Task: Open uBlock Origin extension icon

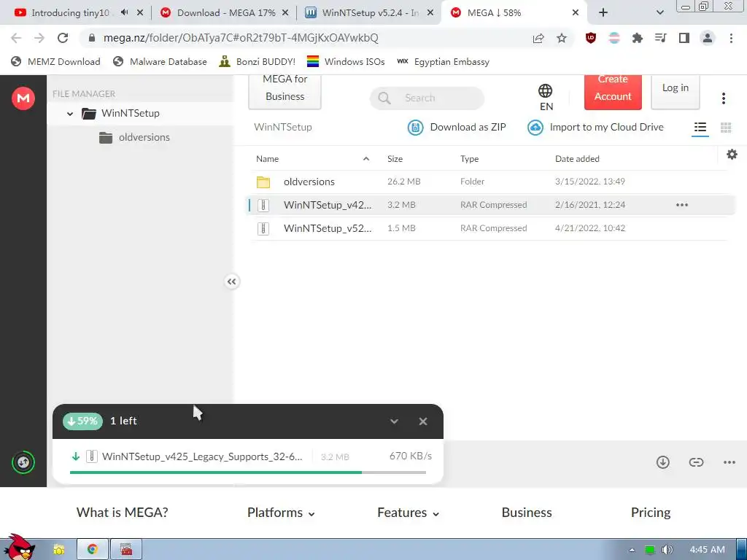Action: (x=591, y=38)
